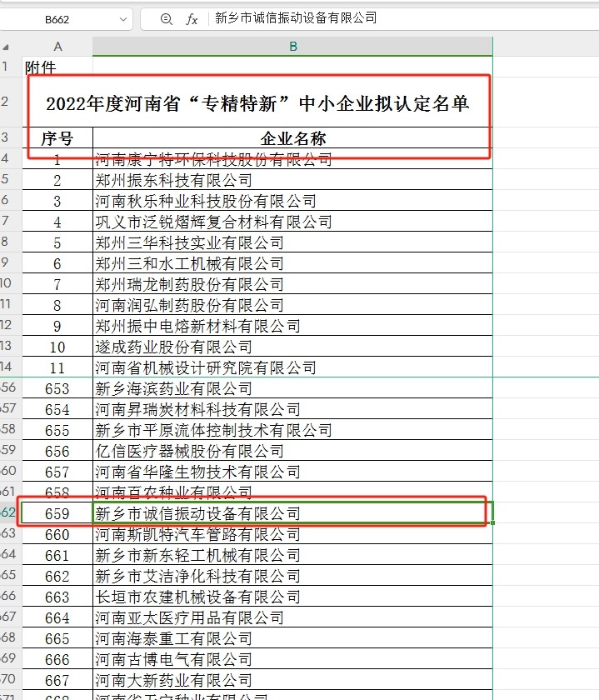Click the fill handle of selected cell B662
This screenshot has height=700, width=599.
pos(492,523)
